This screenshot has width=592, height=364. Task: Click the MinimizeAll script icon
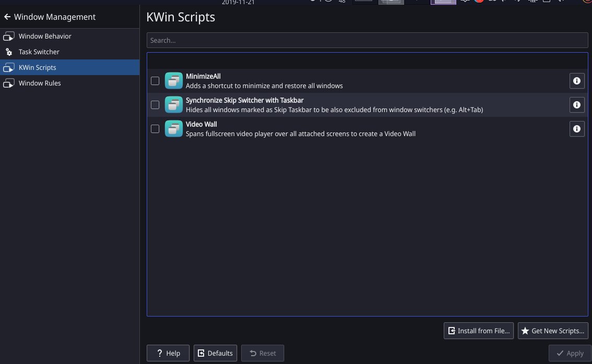tap(174, 81)
